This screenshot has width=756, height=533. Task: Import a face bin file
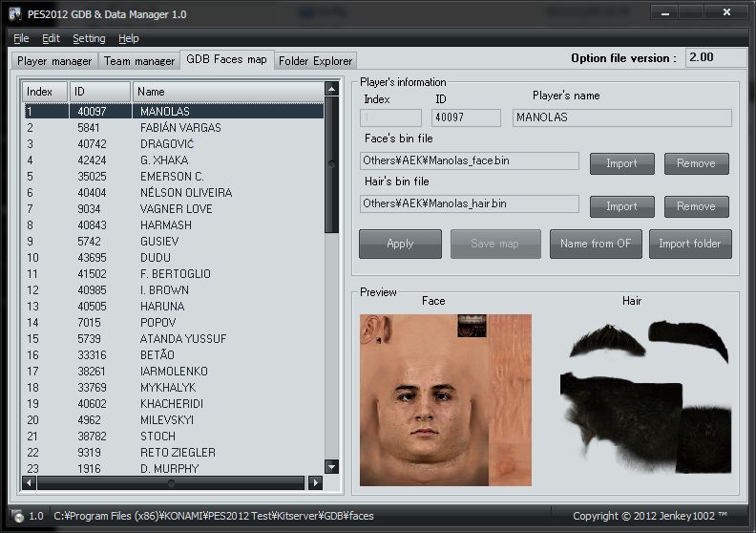pos(621,163)
